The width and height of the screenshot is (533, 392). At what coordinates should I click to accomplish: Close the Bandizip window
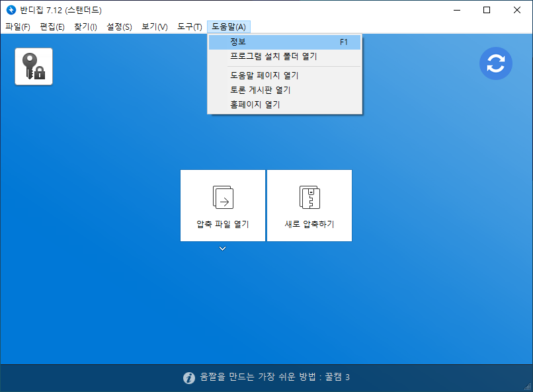[x=517, y=10]
